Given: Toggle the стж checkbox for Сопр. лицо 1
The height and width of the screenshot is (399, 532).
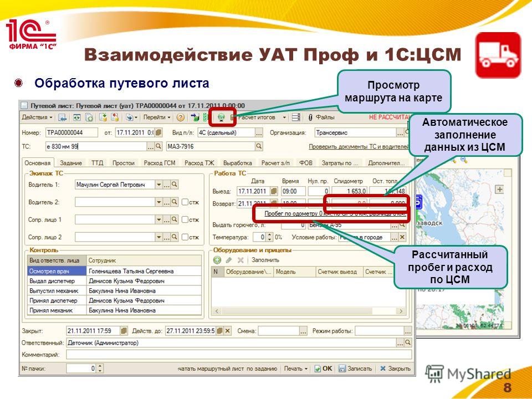Looking at the screenshot, I should point(185,219).
